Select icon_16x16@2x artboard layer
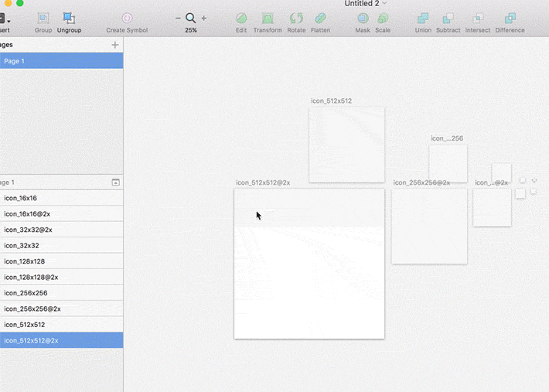This screenshot has width=549, height=392. point(61,214)
